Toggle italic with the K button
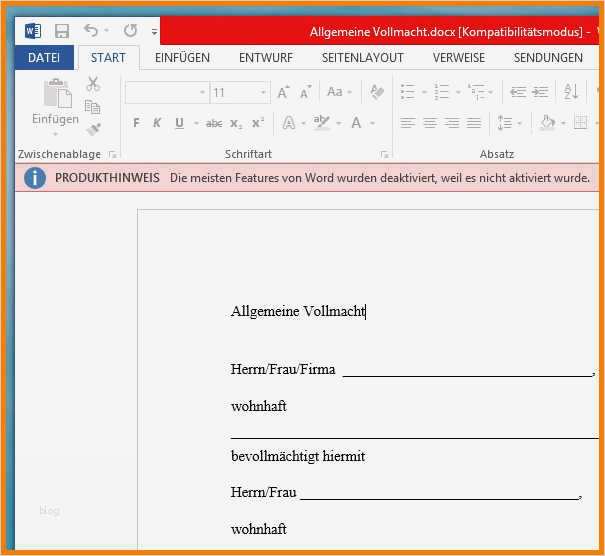Viewport: 605px width, 556px height. tap(157, 123)
